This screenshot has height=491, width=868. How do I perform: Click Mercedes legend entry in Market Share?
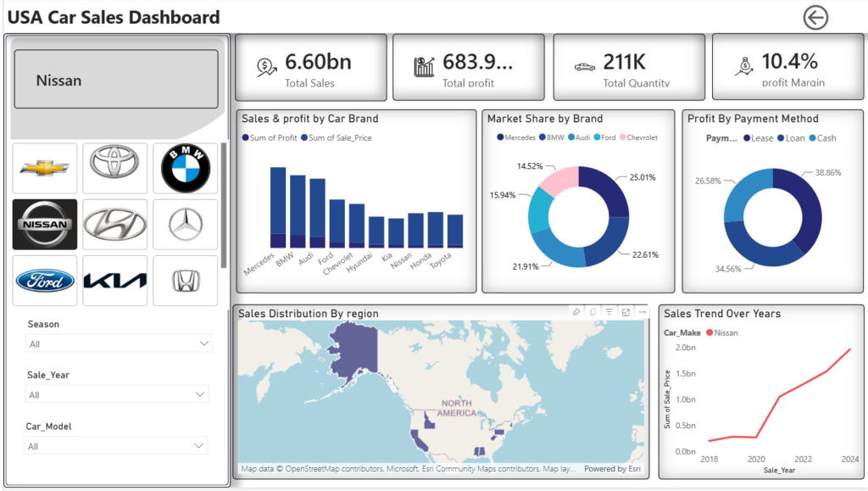tap(516, 137)
